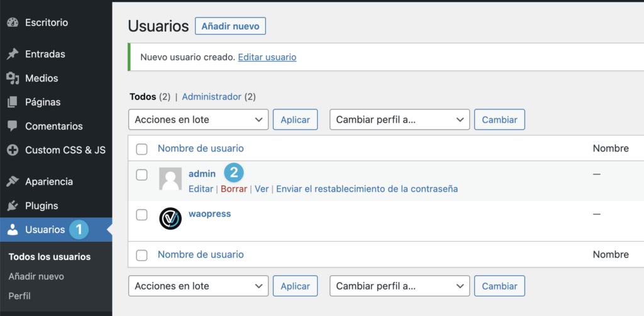
Task: Open the top Acciones en lote dropdown
Action: tap(198, 120)
